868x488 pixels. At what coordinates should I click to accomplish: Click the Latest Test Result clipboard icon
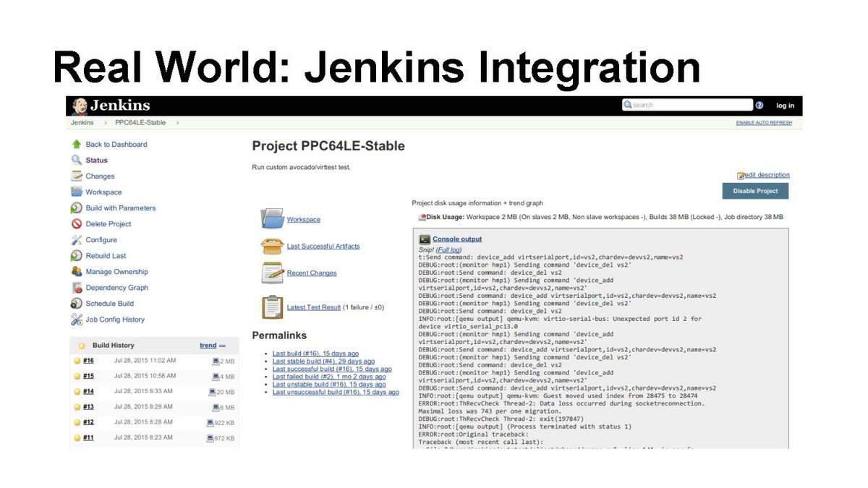[272, 307]
